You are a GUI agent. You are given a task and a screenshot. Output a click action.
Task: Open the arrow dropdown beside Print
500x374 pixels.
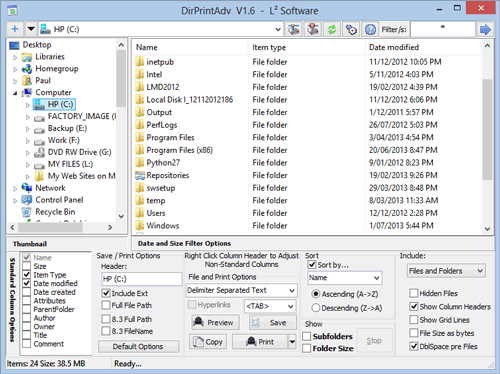coord(292,342)
